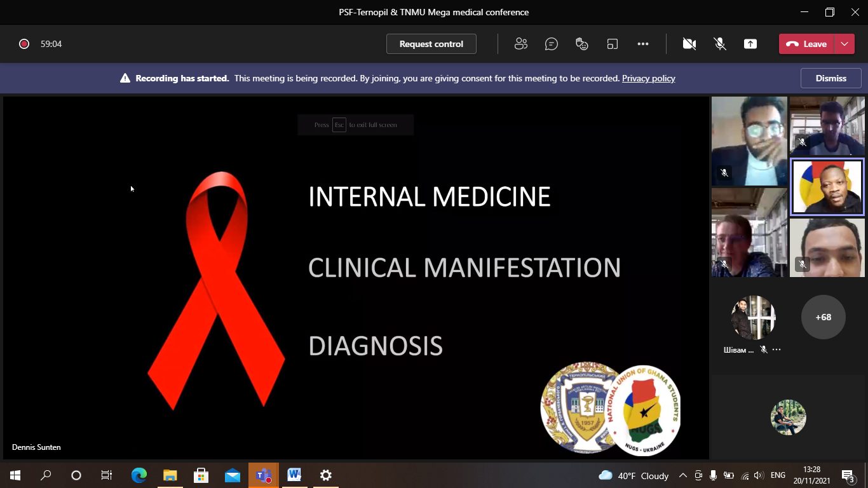Open Microsoft Teams in the taskbar
Image resolution: width=868 pixels, height=488 pixels.
point(264,475)
